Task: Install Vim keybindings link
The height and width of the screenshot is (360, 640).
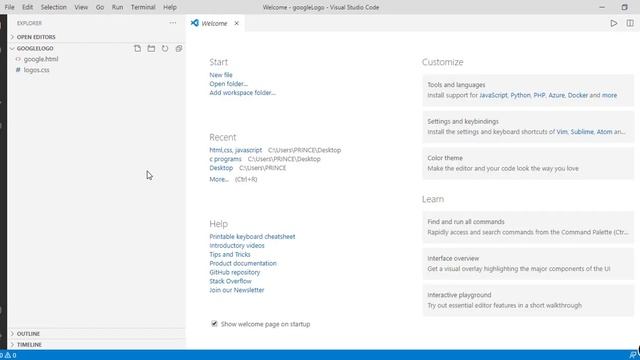Action: click(562, 132)
